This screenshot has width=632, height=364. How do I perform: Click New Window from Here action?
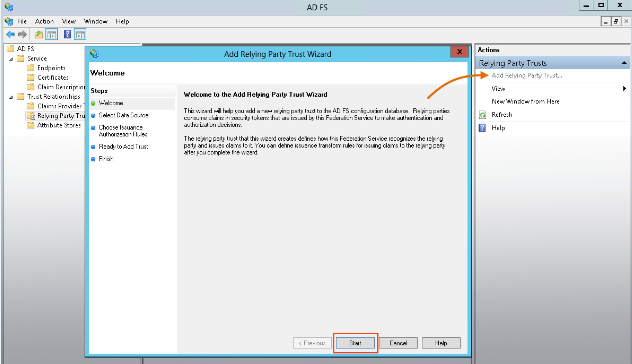526,102
